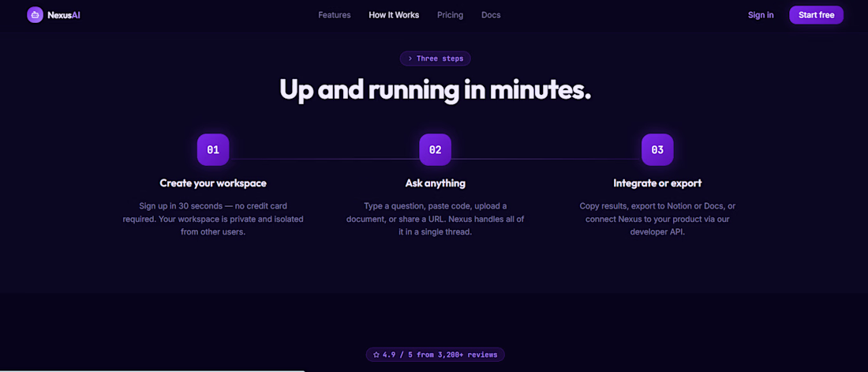
Task: Click the 'Sign up in 30 seconds' description
Action: (213, 219)
